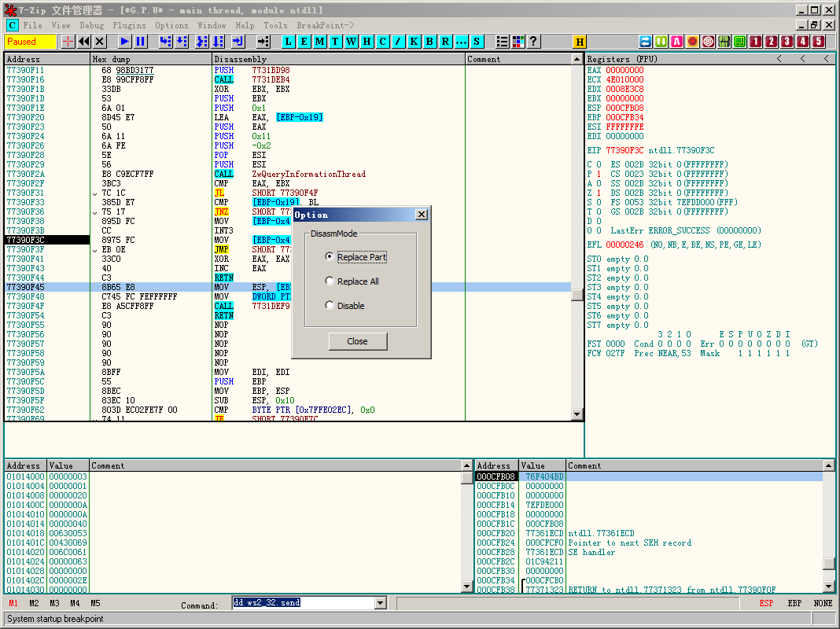Show the Log window (L) icon
840x629 pixels.
tap(289, 42)
